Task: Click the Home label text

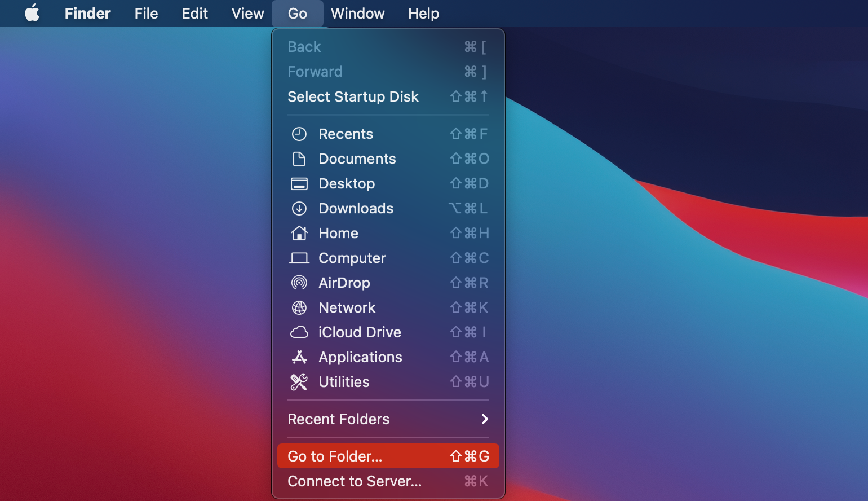Action: tap(338, 233)
